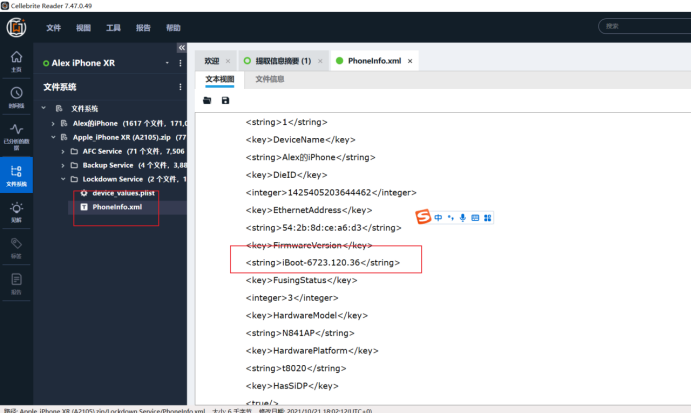Click the Alex的iPhone string line
Viewport: 691px width, 414px height.
tap(310, 157)
